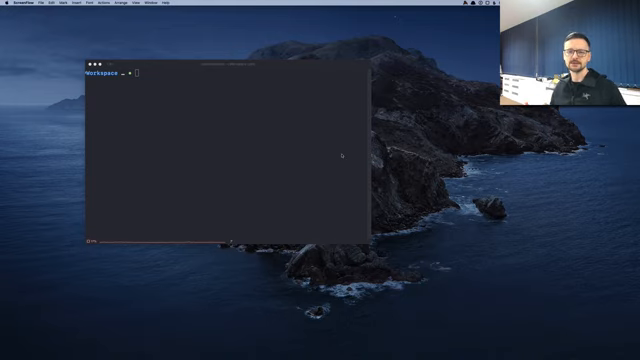Click the orange progress bar at terminal bottom
Viewport: 640px width, 360px height.
[163, 242]
